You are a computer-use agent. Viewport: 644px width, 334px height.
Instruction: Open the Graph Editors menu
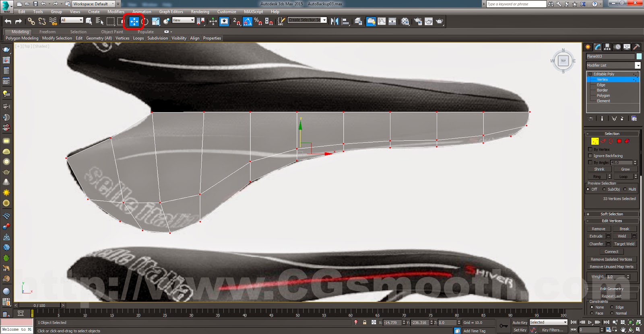pyautogui.click(x=171, y=12)
